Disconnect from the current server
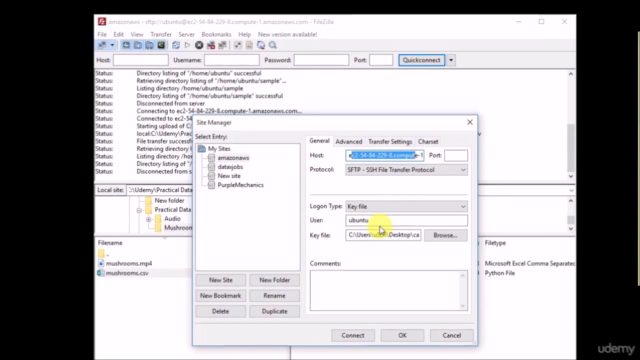640x360 pixels. point(211,45)
